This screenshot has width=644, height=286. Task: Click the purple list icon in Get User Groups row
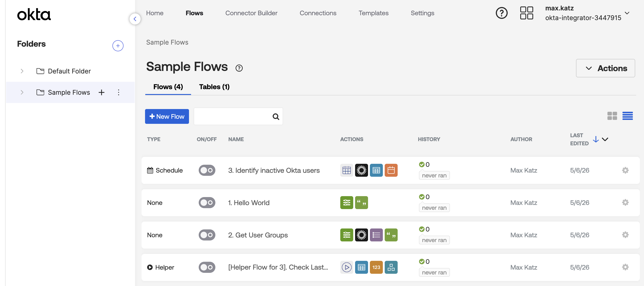click(x=376, y=235)
